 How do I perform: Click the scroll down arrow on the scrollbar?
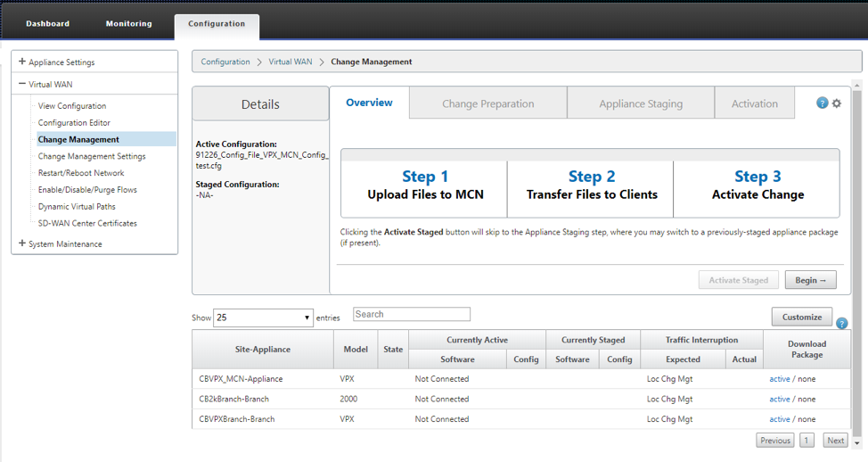(x=857, y=443)
